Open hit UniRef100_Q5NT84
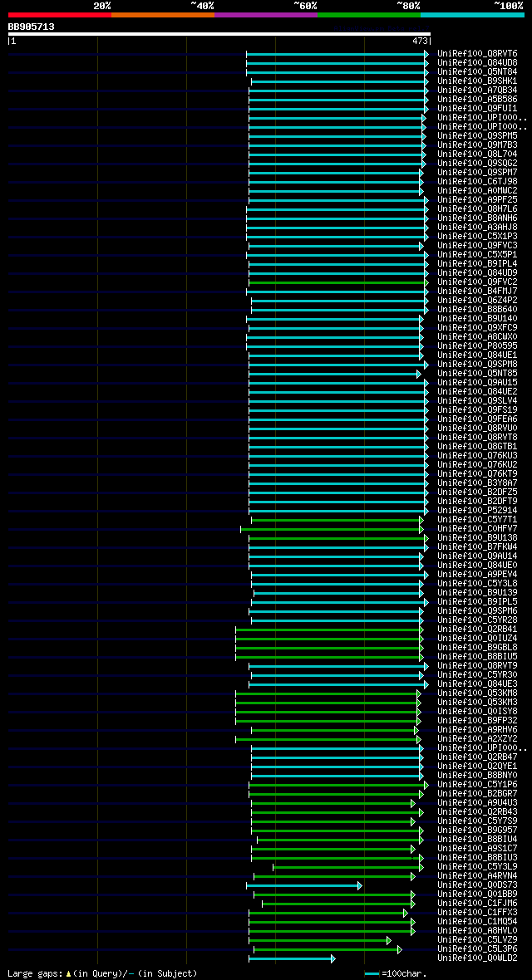The height and width of the screenshot is (980, 532). [x=477, y=72]
